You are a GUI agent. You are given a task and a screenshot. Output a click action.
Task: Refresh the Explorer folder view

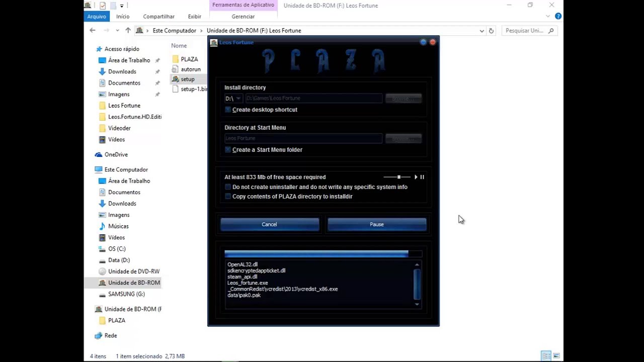[x=491, y=31]
